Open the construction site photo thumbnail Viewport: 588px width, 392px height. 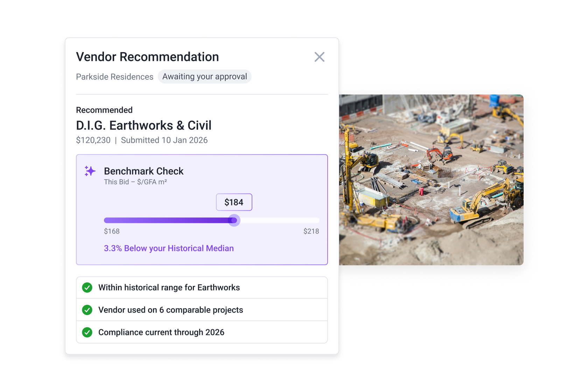point(431,180)
